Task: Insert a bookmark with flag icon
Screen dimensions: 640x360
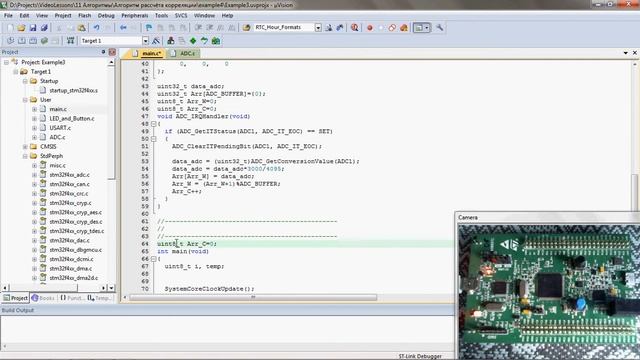Action: tap(149, 28)
